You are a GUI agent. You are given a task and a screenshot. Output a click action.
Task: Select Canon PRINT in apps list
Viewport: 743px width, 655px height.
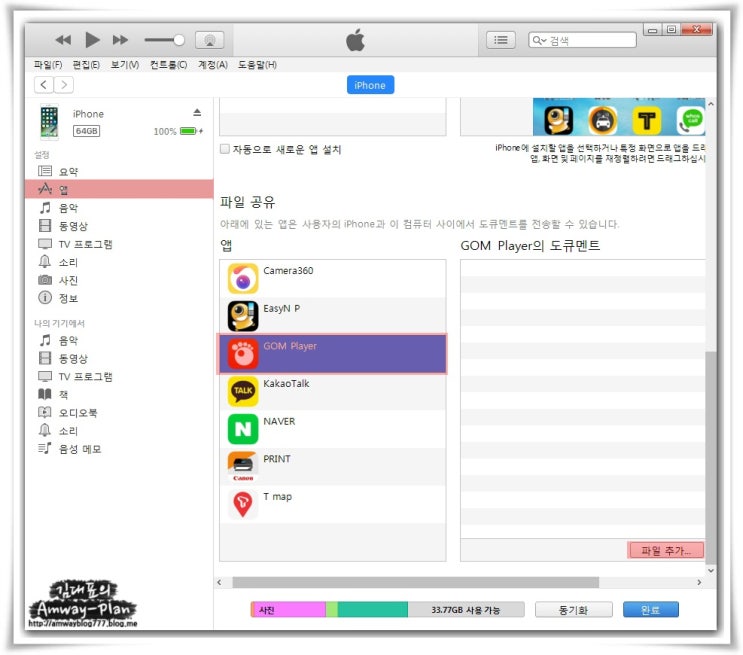[x=333, y=466]
